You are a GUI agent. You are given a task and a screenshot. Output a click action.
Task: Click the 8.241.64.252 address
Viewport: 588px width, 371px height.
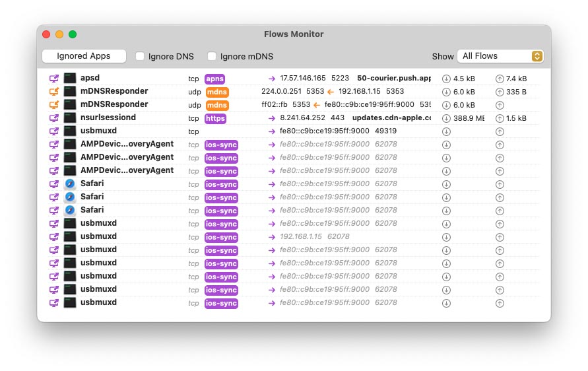coord(303,118)
